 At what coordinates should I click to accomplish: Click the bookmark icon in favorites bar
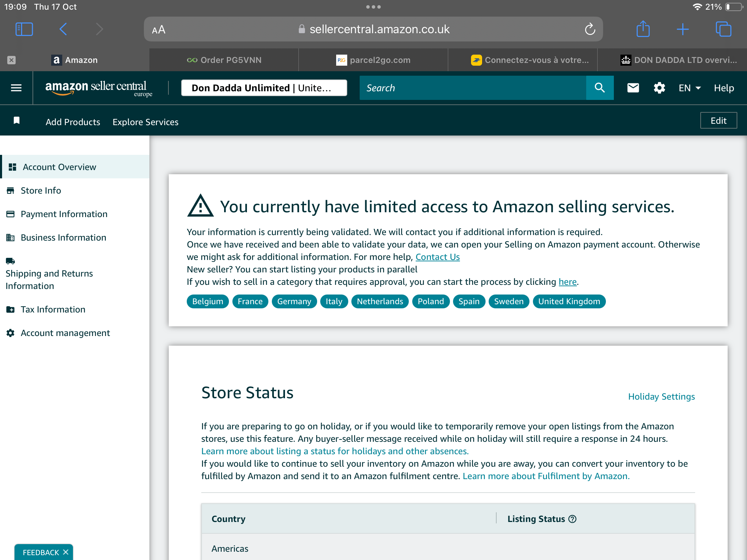tap(17, 120)
